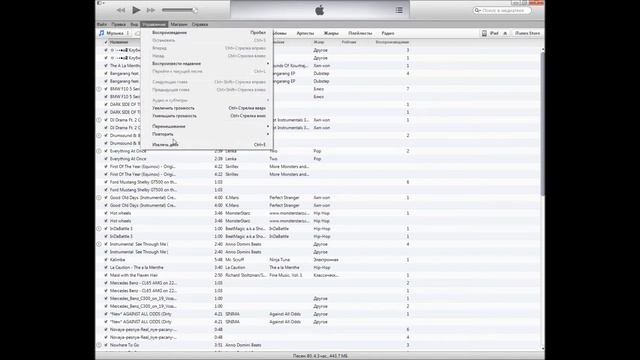
Task: Click the circle icon beside BMW F10 row
Action: click(99, 89)
